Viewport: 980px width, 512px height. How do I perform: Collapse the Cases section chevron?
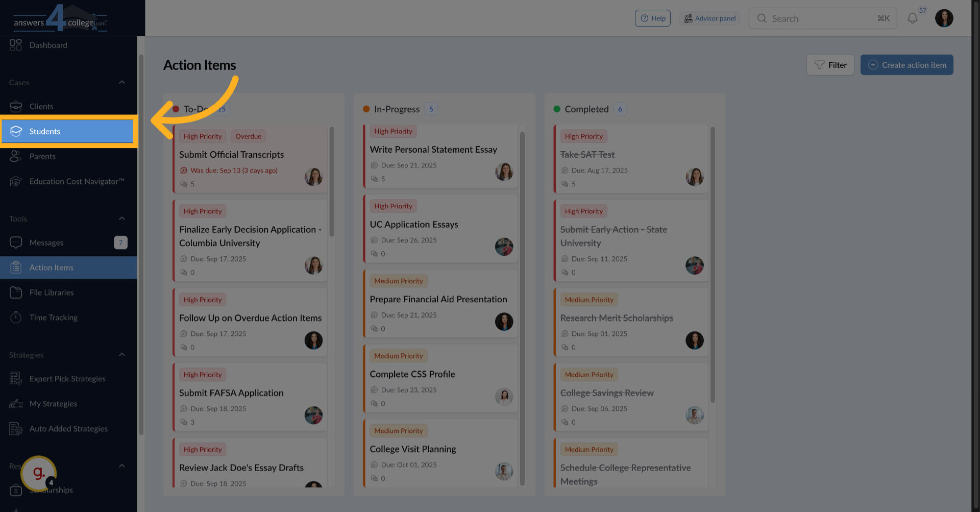[x=122, y=82]
